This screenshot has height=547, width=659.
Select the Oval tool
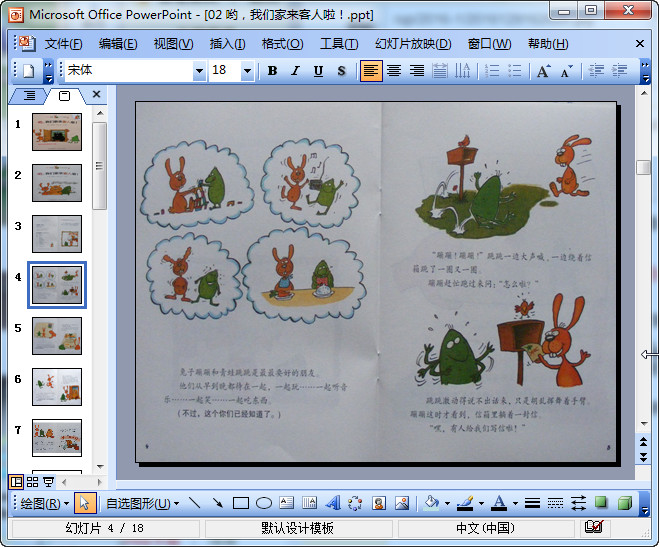[264, 503]
